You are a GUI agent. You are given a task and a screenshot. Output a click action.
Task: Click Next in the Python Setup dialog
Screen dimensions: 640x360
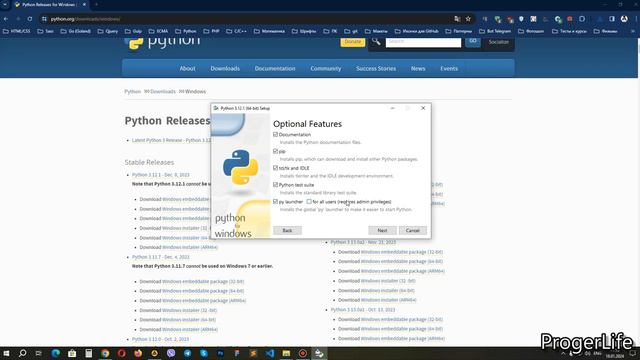382,231
